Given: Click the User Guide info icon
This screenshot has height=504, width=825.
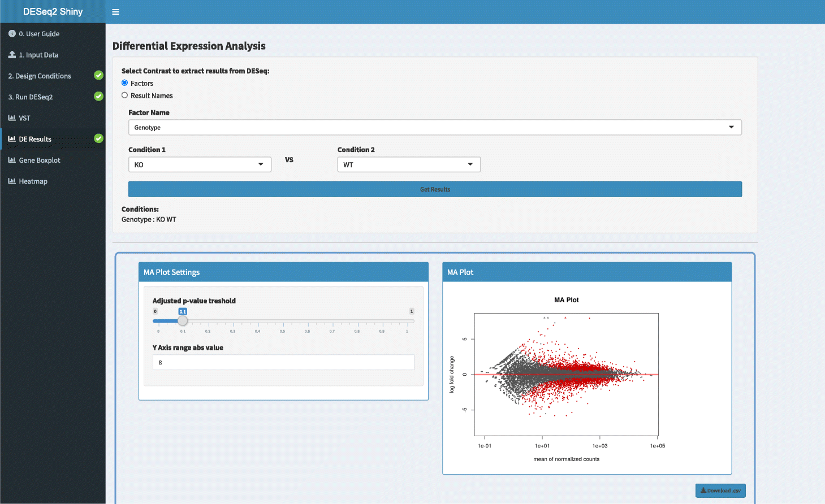Looking at the screenshot, I should [x=12, y=33].
